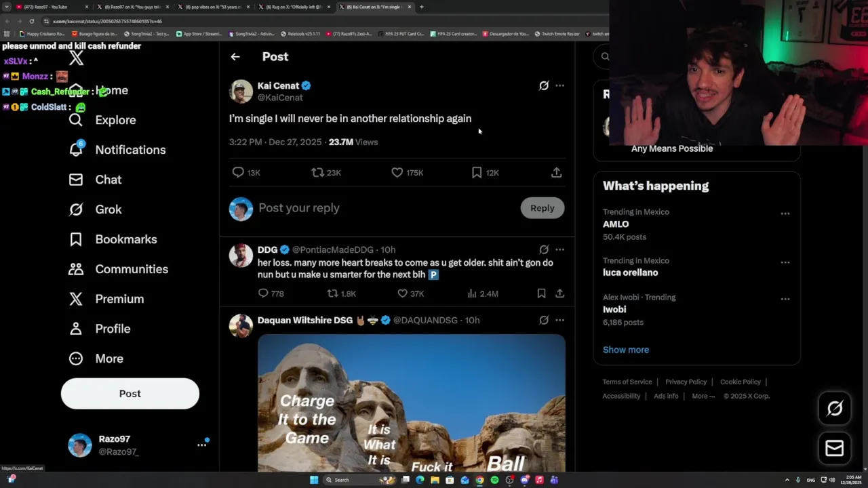Switch to pop vibes on X tab
Image resolution: width=868 pixels, height=488 pixels.
(x=213, y=7)
